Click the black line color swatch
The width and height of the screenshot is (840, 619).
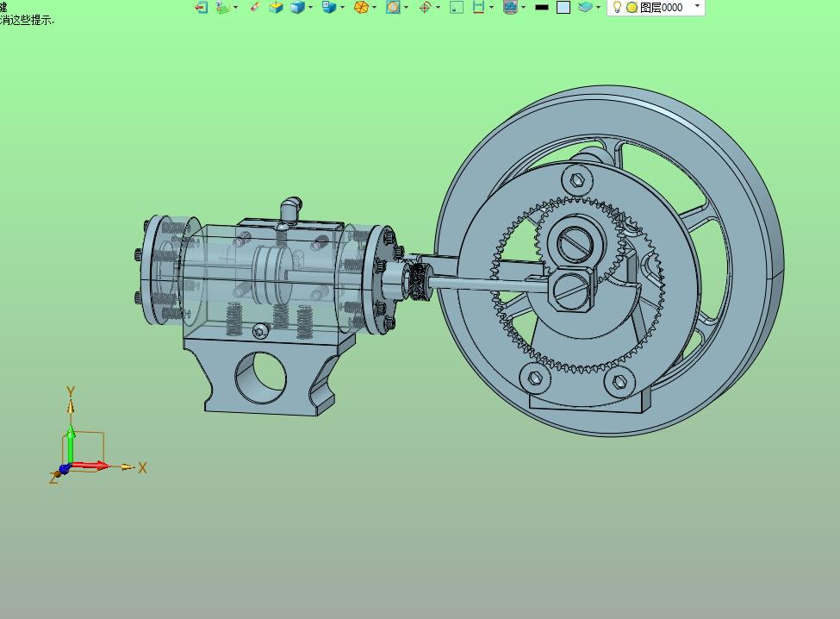[x=542, y=8]
